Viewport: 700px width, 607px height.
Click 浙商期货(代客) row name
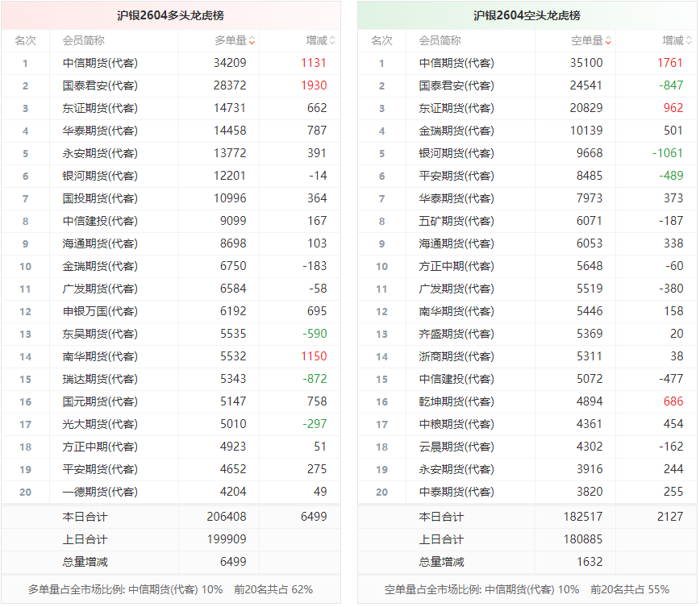click(x=456, y=356)
